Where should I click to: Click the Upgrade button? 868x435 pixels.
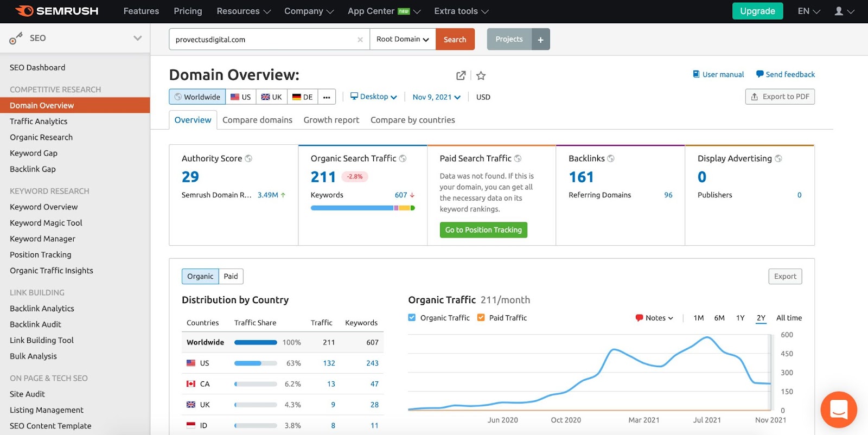tap(757, 11)
